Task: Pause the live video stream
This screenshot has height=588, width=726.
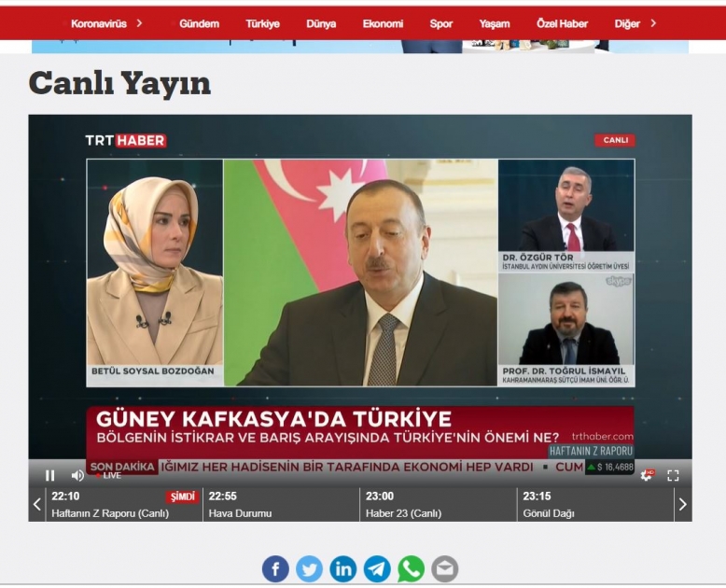Action: click(50, 475)
